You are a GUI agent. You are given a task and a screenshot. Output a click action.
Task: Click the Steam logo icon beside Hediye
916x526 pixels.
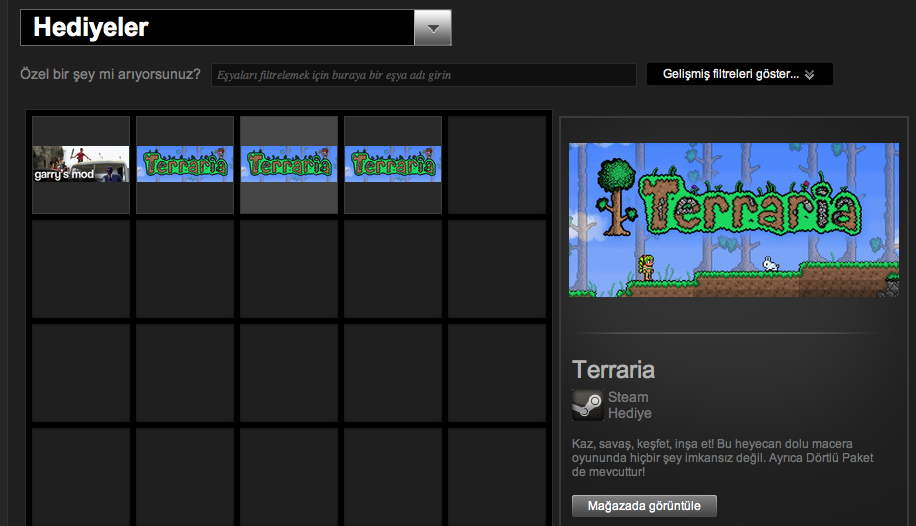588,405
